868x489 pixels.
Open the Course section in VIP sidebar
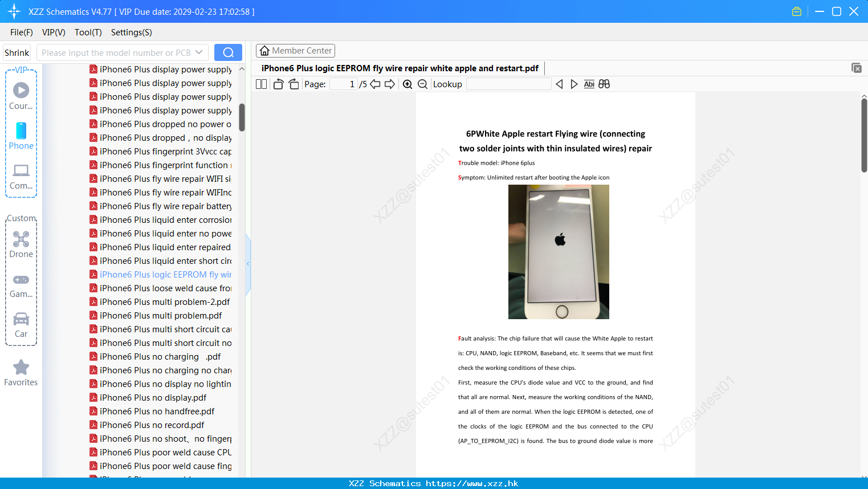pyautogui.click(x=21, y=96)
